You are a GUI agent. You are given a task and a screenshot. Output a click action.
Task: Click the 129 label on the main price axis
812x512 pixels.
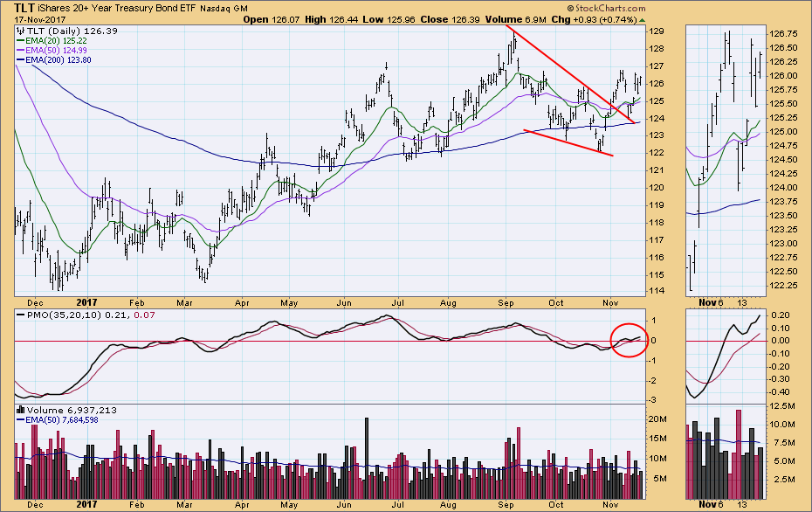click(657, 31)
